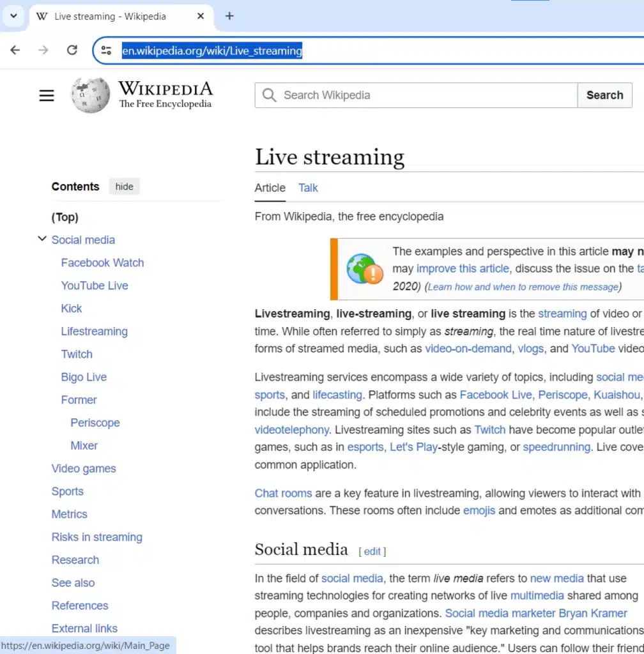Jump to (Top) in contents

(65, 217)
